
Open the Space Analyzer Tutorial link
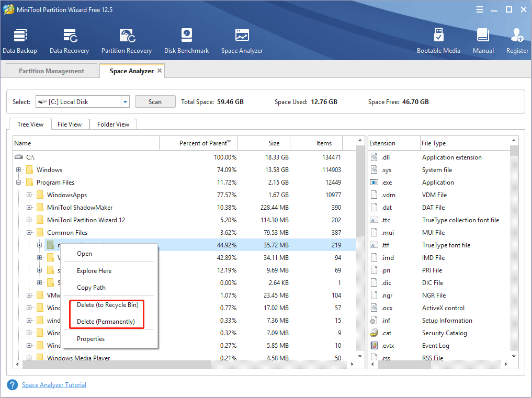pyautogui.click(x=54, y=385)
